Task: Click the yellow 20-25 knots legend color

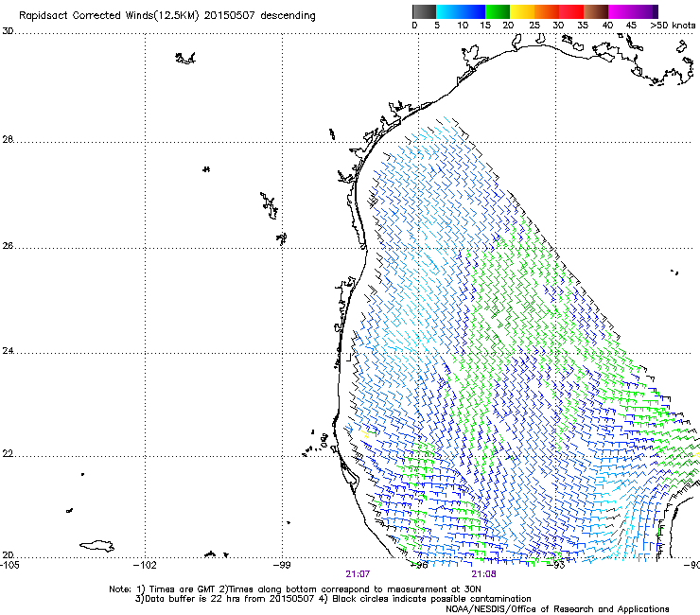Action: (522, 11)
